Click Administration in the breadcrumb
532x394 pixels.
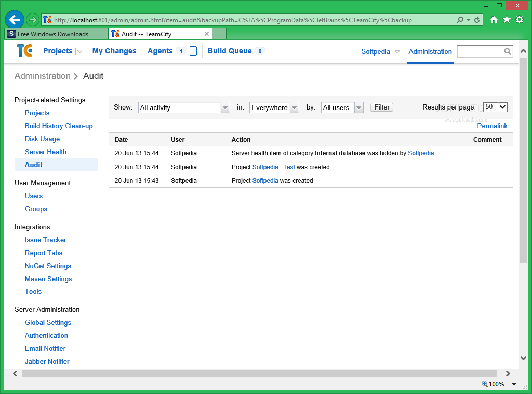coord(43,76)
